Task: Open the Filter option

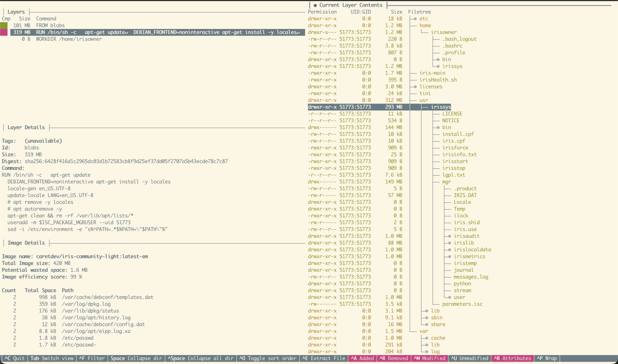Action: [92, 358]
